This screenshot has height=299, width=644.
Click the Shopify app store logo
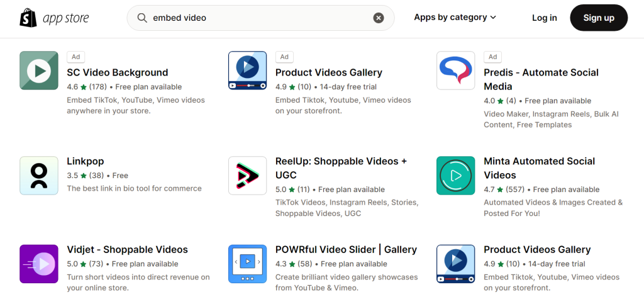54,18
